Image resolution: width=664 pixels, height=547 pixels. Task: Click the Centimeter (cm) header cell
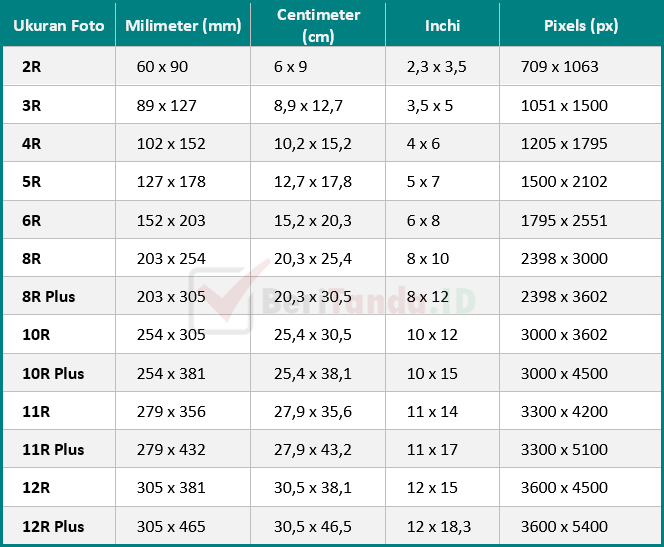click(318, 26)
